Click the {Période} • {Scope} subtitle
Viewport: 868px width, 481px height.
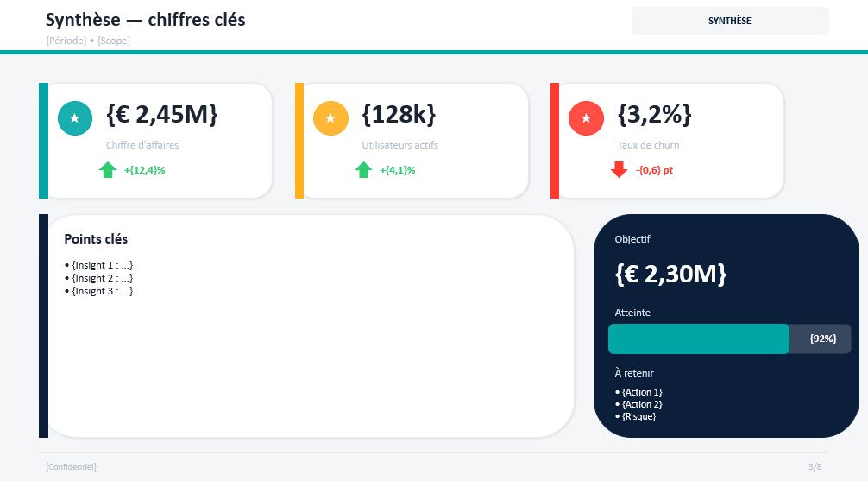(x=88, y=41)
